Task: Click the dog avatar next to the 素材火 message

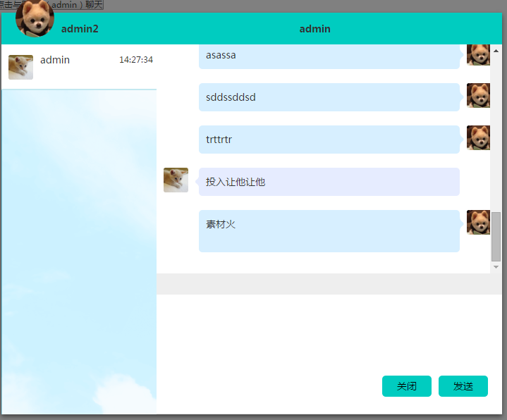Action: 478,223
